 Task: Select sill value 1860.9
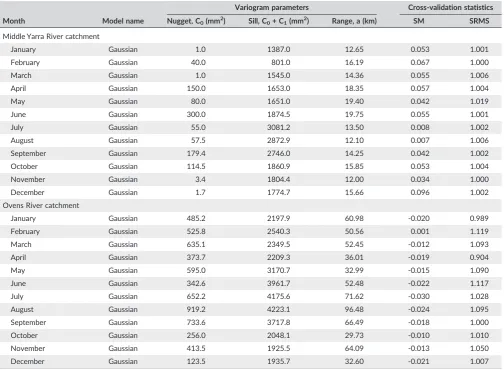tap(279, 166)
